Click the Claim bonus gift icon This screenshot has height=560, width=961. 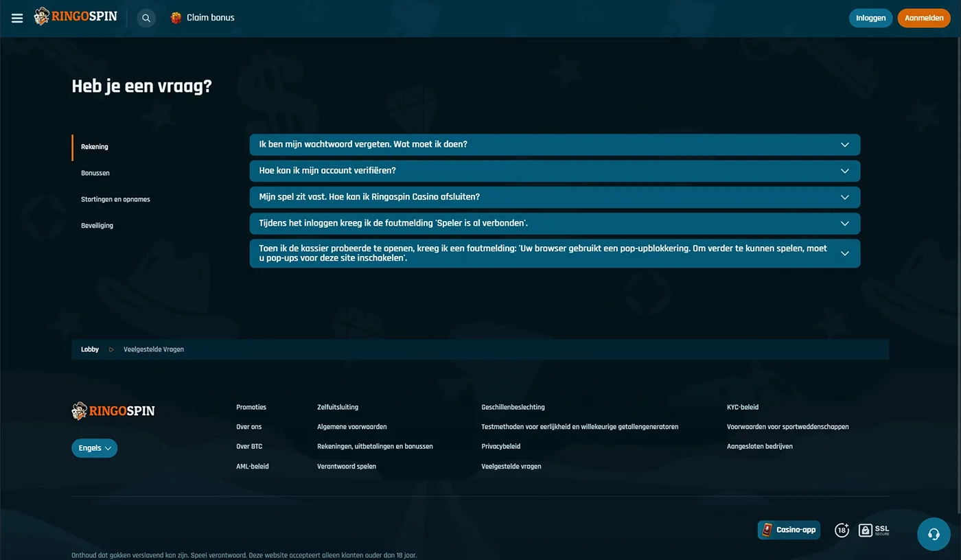pos(176,18)
